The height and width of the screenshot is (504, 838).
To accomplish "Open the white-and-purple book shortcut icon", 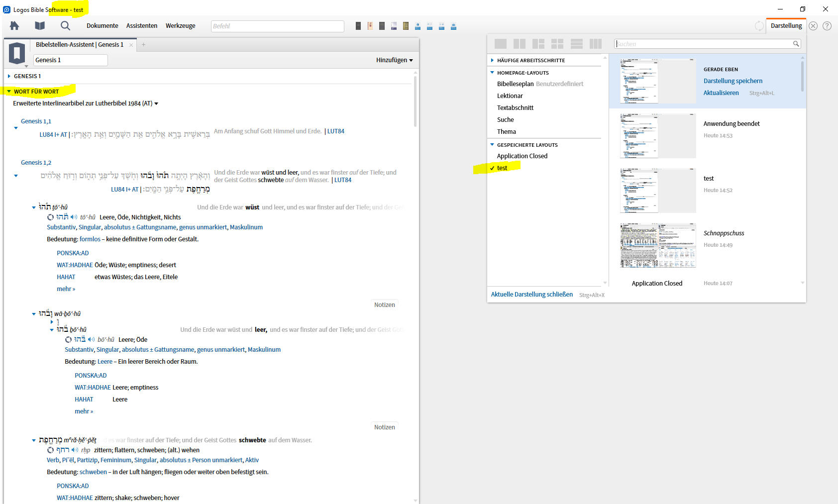I will point(394,26).
